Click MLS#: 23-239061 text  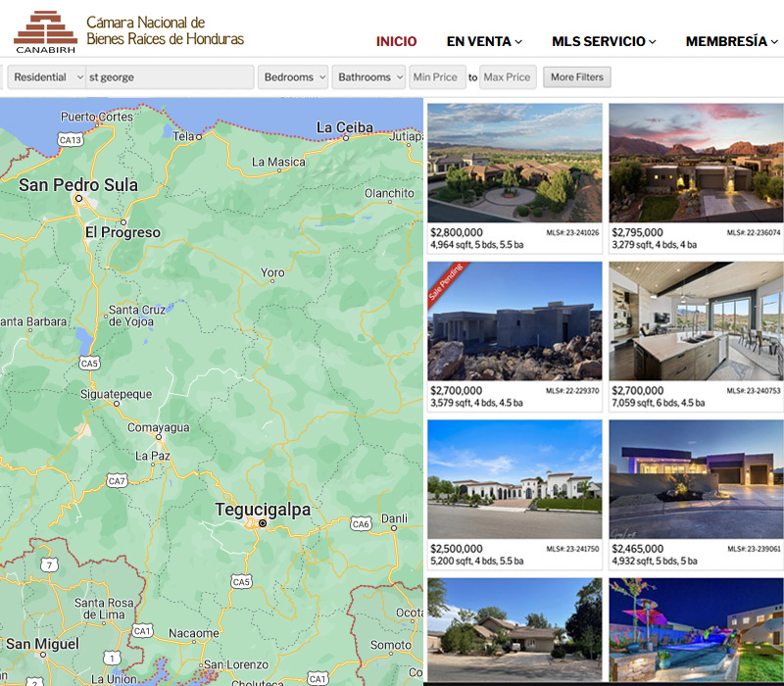point(754,549)
